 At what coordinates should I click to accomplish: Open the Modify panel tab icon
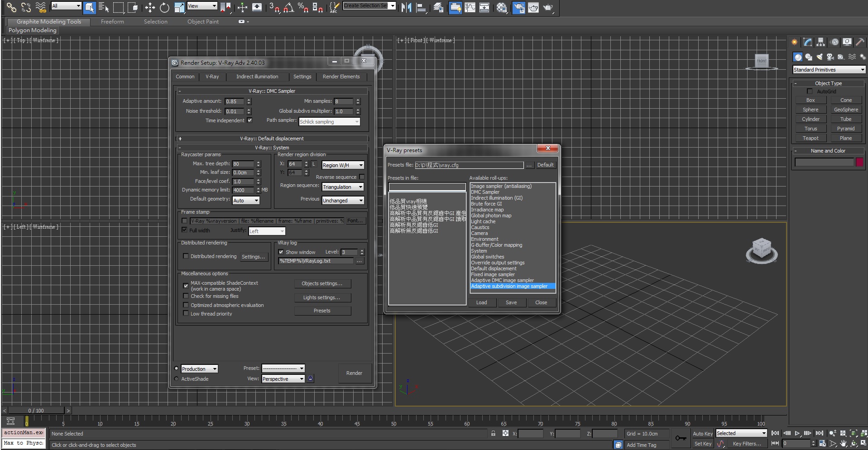pos(808,42)
